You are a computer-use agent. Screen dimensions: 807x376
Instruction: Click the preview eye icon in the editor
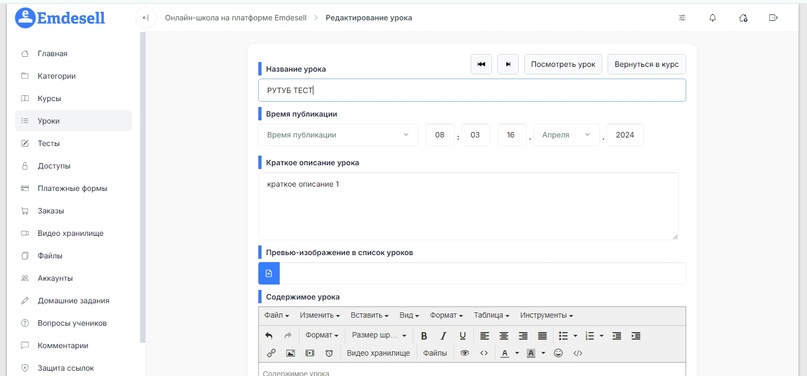[x=464, y=353]
